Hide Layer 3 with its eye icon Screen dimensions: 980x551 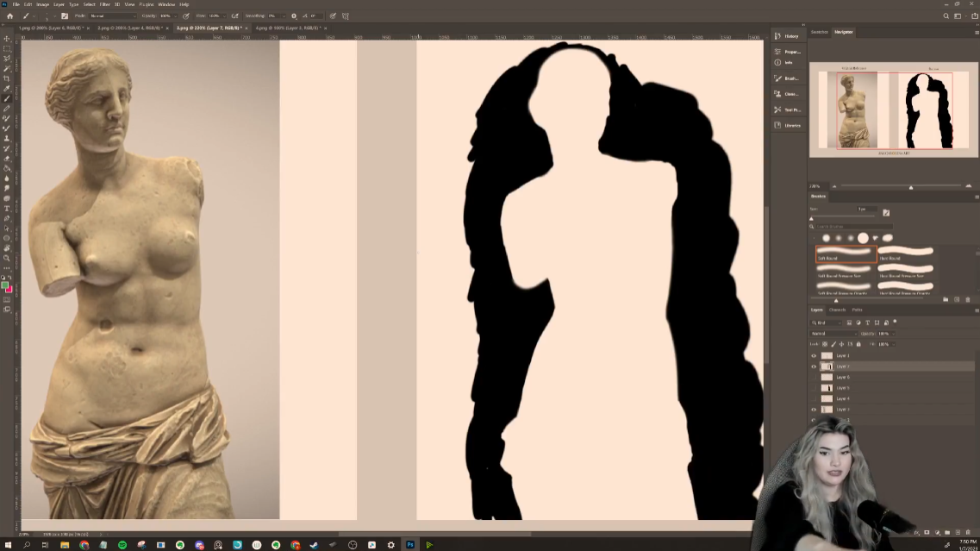pos(814,410)
